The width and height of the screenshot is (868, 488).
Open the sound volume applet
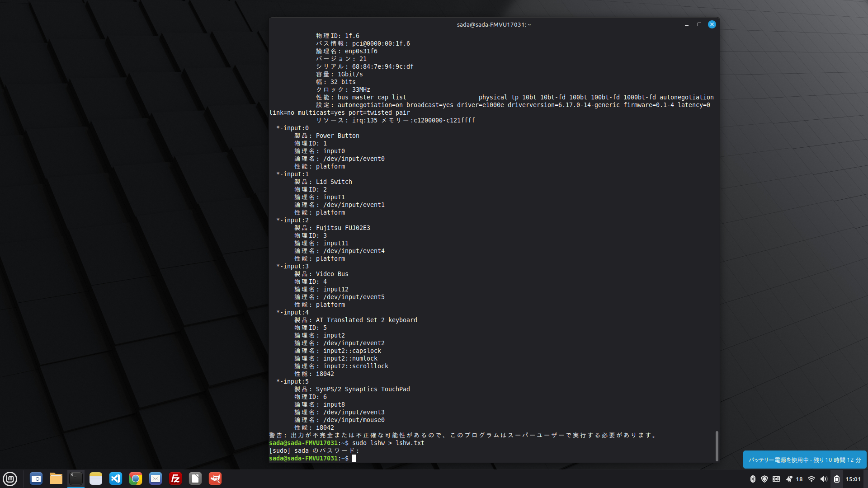point(824,479)
